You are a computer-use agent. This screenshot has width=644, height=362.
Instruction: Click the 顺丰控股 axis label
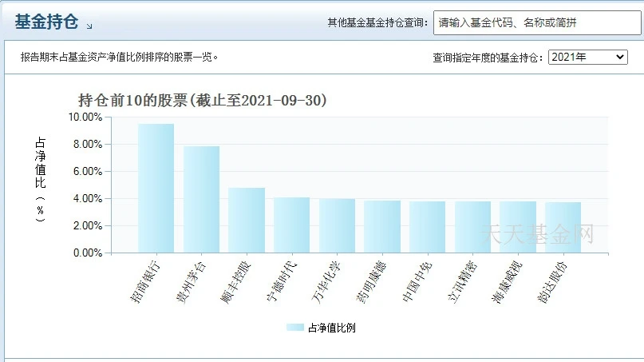point(235,282)
